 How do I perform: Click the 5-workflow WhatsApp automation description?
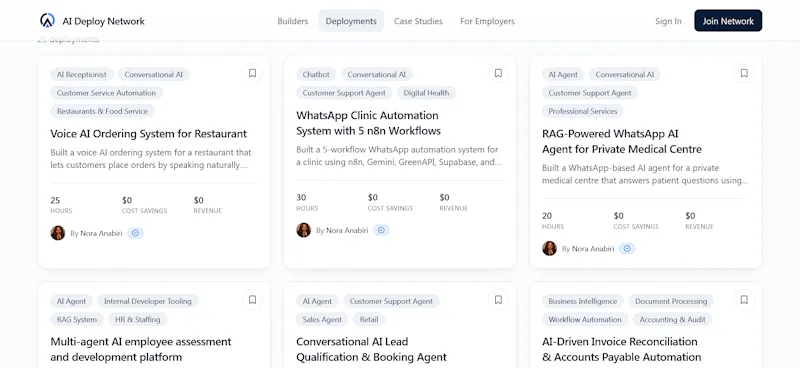[398, 156]
